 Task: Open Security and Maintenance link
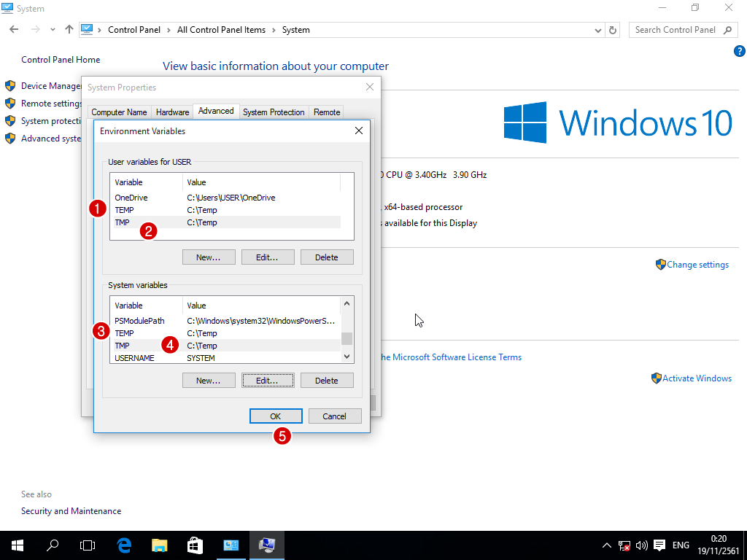pyautogui.click(x=71, y=511)
